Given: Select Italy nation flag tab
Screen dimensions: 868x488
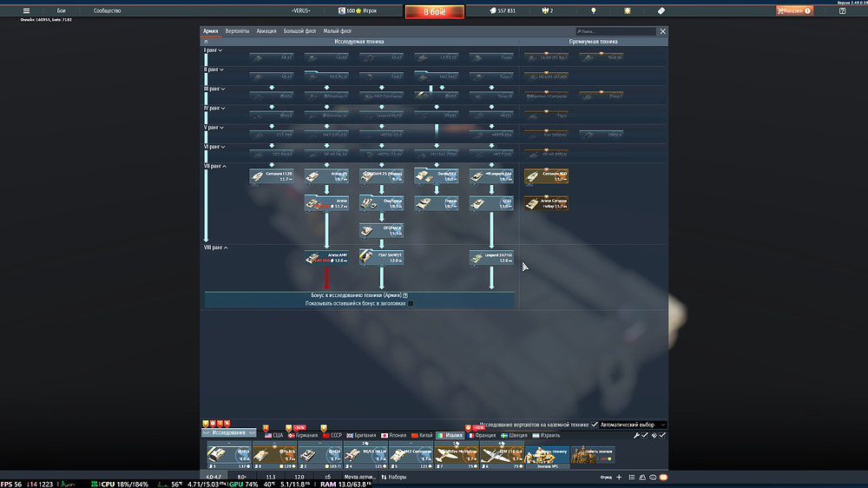Looking at the screenshot, I should coord(450,435).
